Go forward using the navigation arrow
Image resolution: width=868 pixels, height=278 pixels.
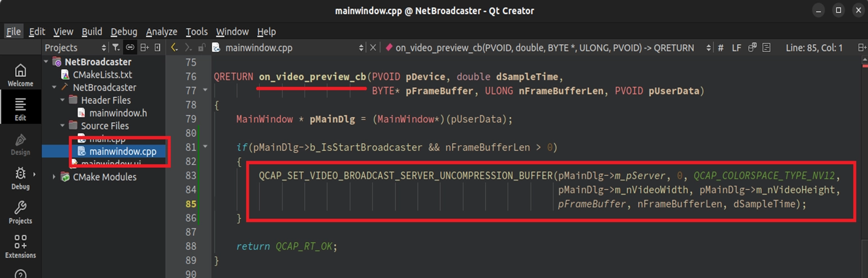pyautogui.click(x=189, y=48)
